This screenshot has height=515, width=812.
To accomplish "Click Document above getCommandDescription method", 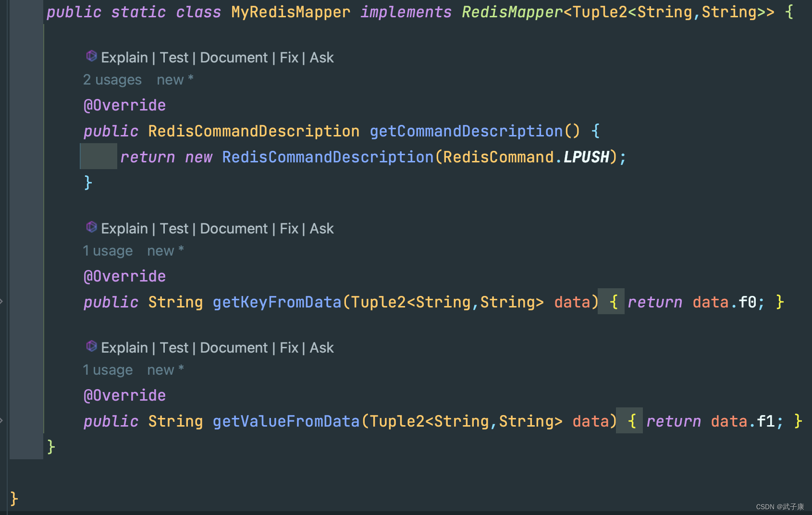I will [234, 58].
